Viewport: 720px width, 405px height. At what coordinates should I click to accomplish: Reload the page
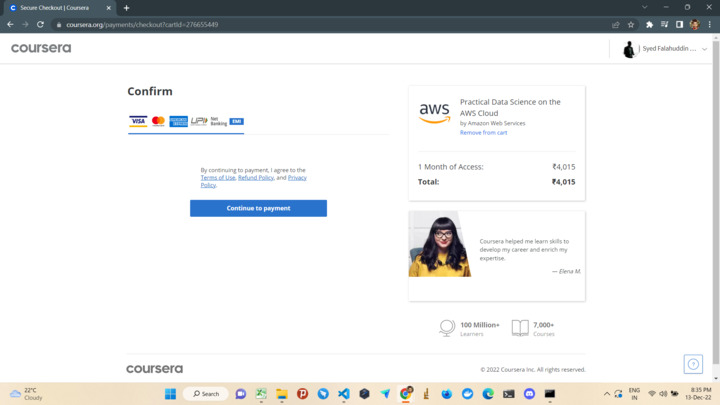tap(40, 24)
